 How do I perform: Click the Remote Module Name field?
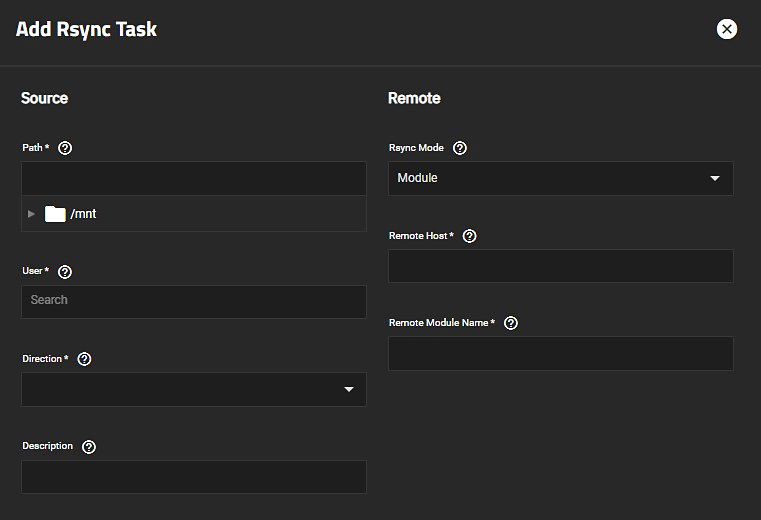[x=561, y=353]
